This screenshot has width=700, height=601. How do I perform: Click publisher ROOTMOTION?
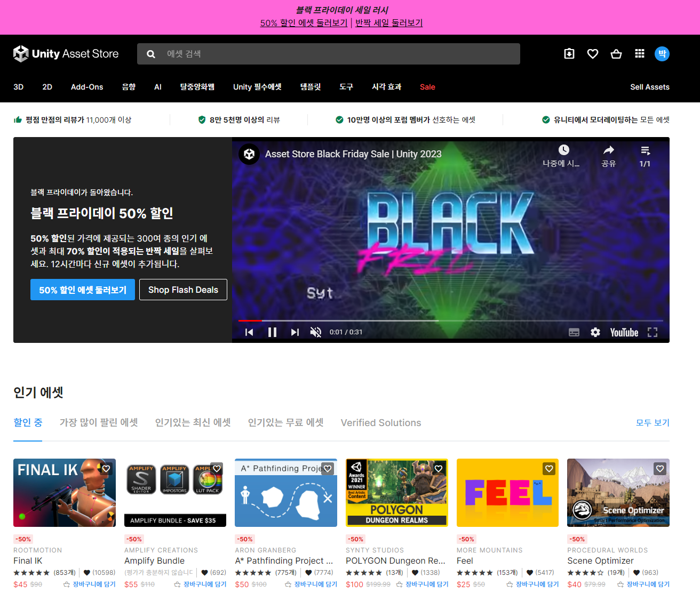click(x=38, y=550)
